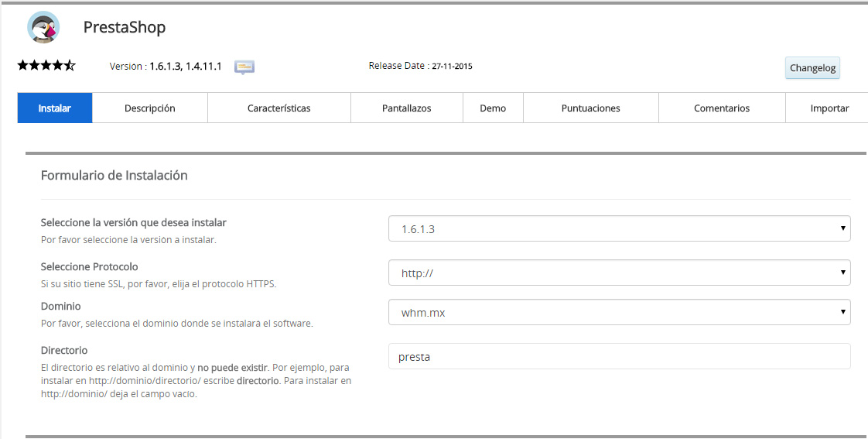Click the PrestaShop title text
The width and height of the screenshot is (868, 439).
click(x=125, y=28)
